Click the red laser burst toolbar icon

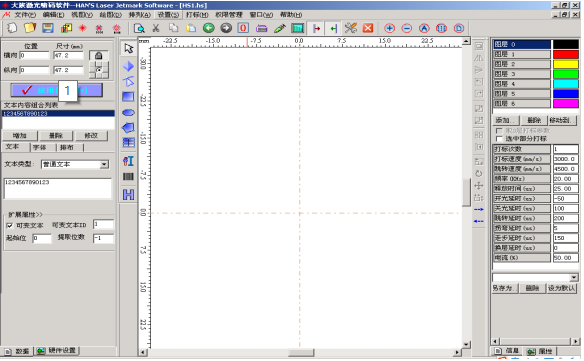pyautogui.click(x=83, y=28)
